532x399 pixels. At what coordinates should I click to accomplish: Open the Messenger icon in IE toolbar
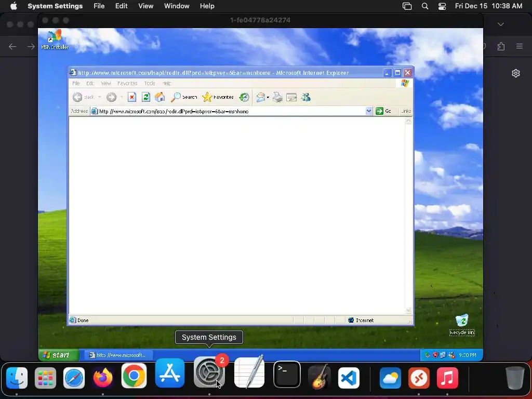click(x=305, y=97)
